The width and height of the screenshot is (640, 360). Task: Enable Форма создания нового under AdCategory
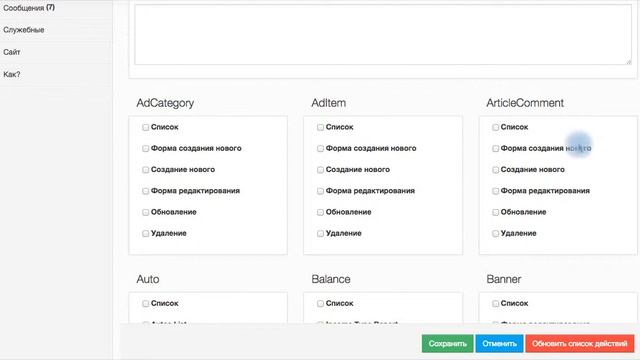145,149
